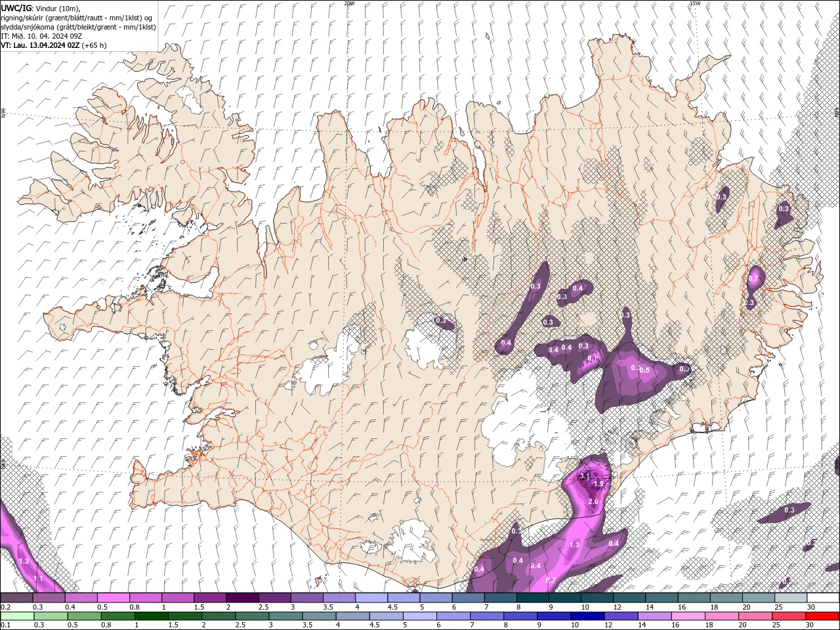Image resolution: width=840 pixels, height=630 pixels.
Task: Click upper color bar swatch between 2 and 2.5
Action: [242, 598]
